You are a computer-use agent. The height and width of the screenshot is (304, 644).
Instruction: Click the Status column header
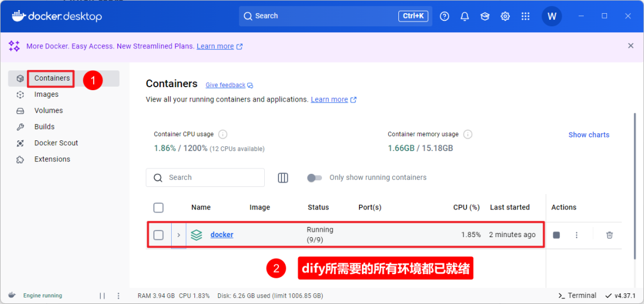coord(318,207)
